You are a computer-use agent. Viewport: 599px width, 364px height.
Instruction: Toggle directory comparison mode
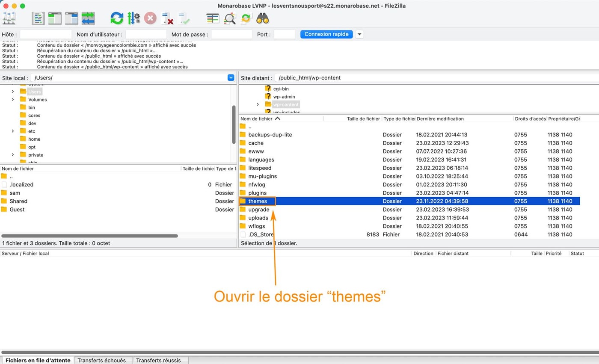230,18
